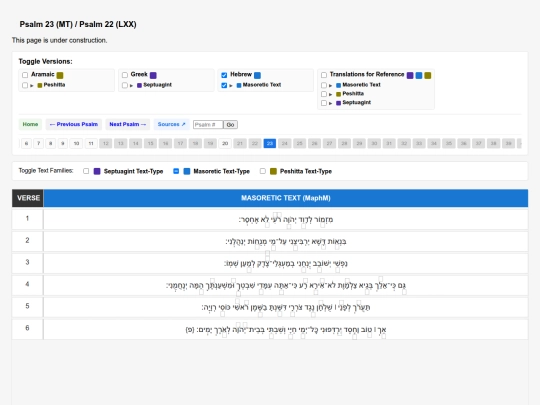Select verse number 4 cell

(x=28, y=284)
